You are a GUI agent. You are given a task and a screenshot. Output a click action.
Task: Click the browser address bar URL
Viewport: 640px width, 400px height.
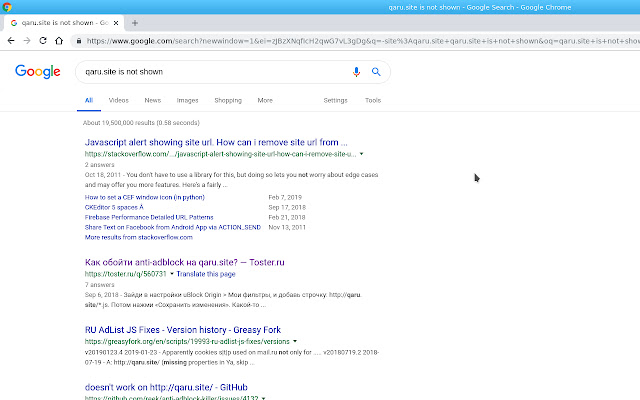362,41
